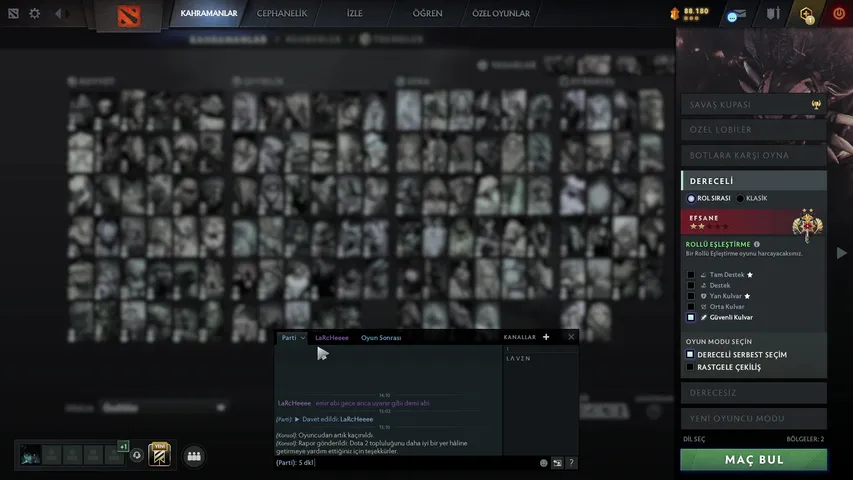Check the Orta Kulvar role

[x=690, y=306]
